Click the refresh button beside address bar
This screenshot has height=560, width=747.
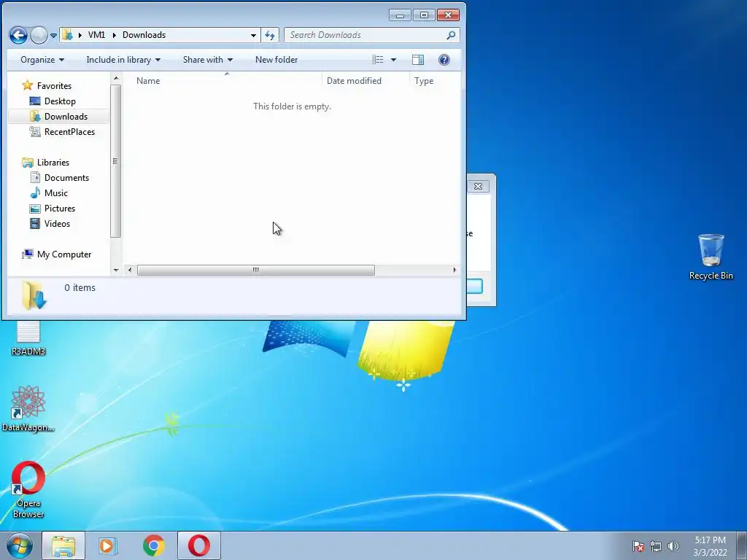(270, 35)
